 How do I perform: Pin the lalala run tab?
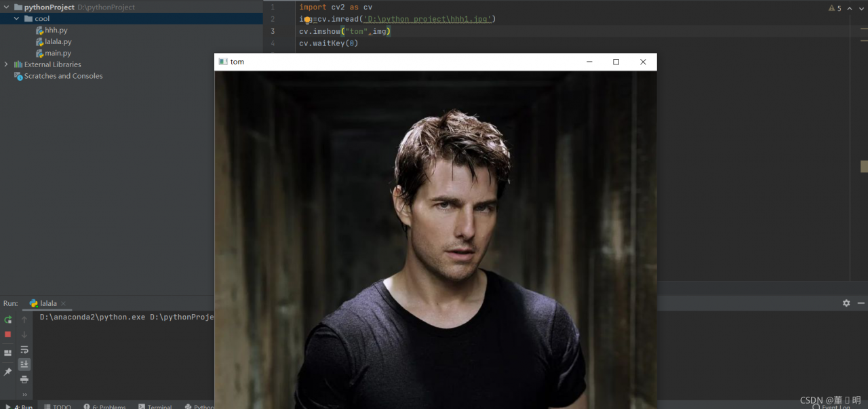coord(8,372)
